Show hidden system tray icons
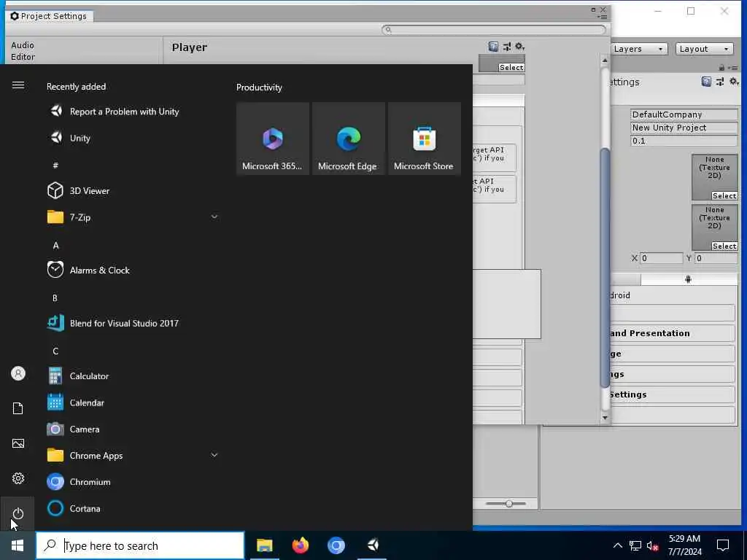The image size is (747, 560). [617, 545]
